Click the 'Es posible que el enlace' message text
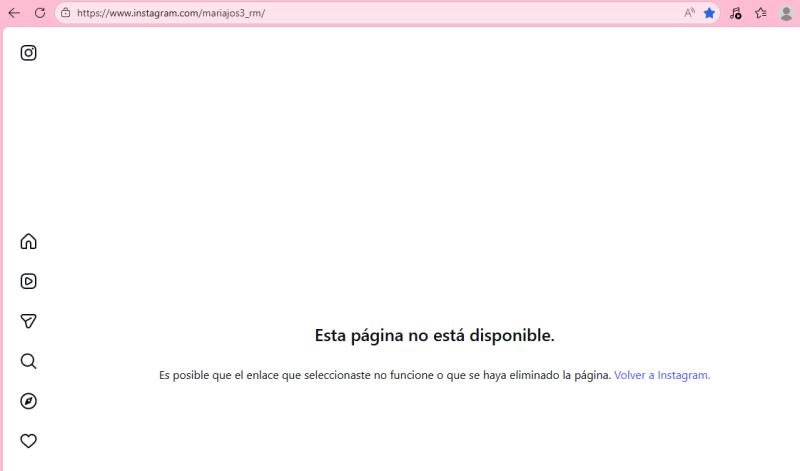Screen dimensions: 800x471 (385, 375)
